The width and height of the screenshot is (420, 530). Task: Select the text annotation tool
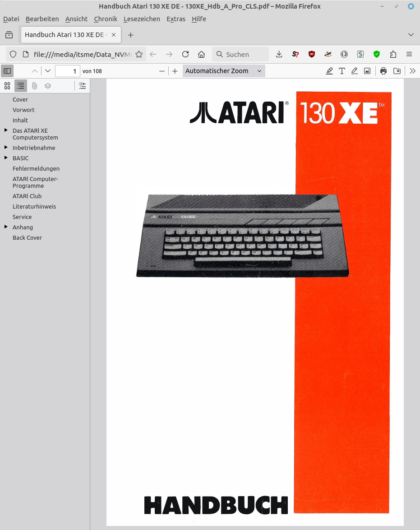[x=342, y=71]
